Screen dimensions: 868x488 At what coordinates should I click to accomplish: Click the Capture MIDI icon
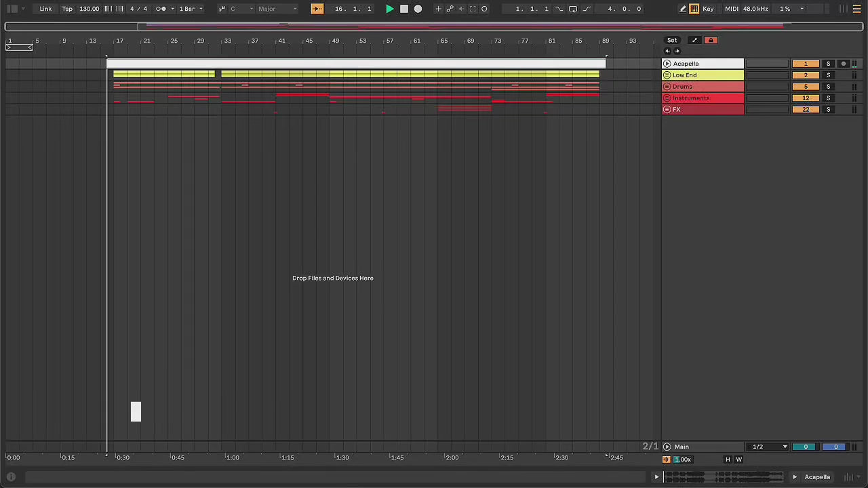pyautogui.click(x=473, y=9)
